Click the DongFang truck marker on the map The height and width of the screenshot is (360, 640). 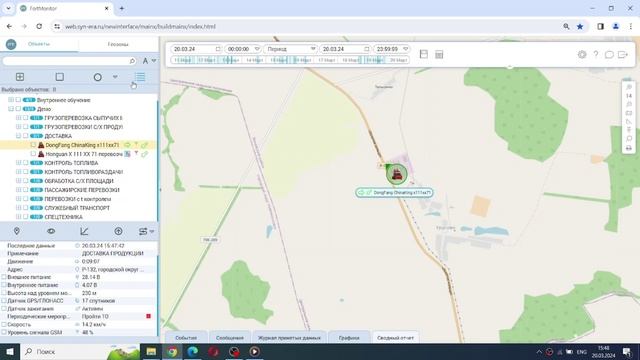[397, 174]
